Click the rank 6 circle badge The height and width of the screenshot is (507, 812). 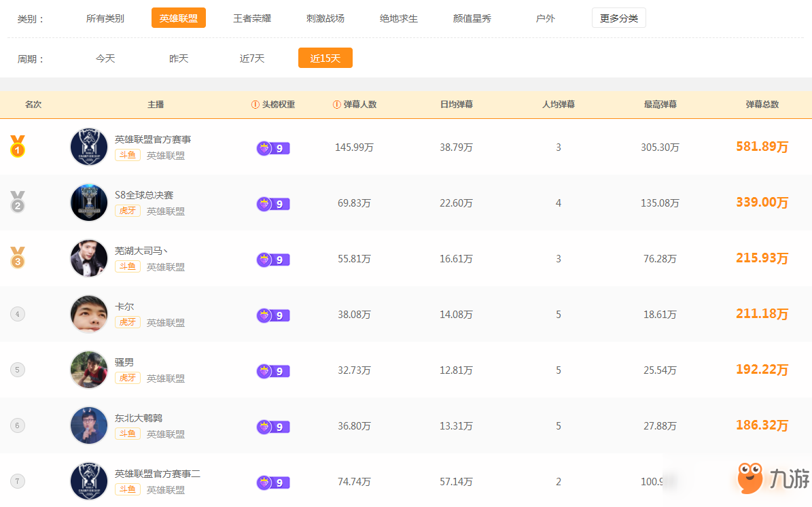point(18,425)
